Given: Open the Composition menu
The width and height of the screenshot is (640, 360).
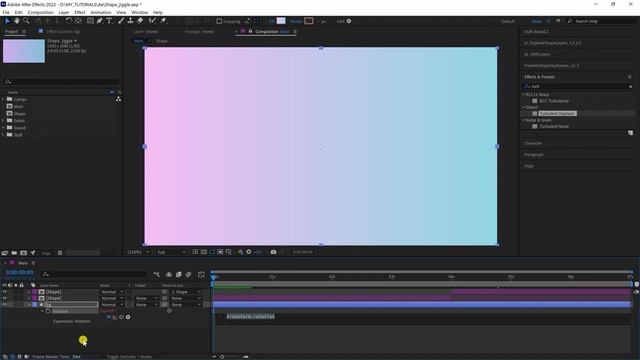Looking at the screenshot, I should pyautogui.click(x=40, y=12).
